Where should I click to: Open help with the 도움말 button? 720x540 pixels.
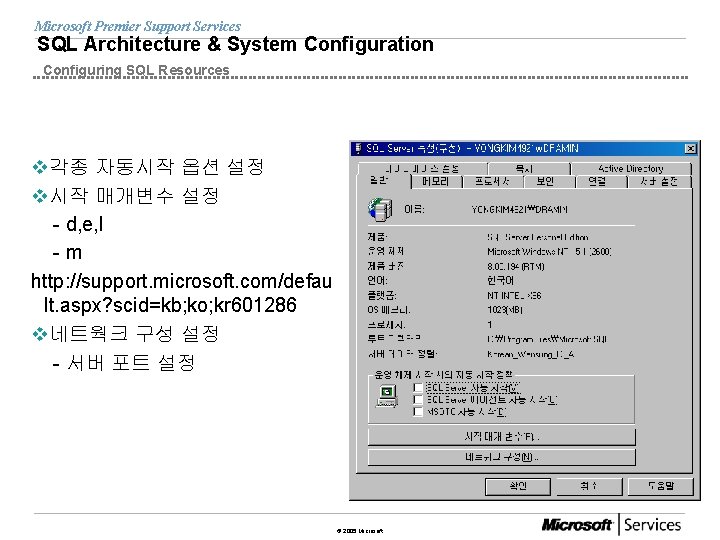click(x=660, y=486)
